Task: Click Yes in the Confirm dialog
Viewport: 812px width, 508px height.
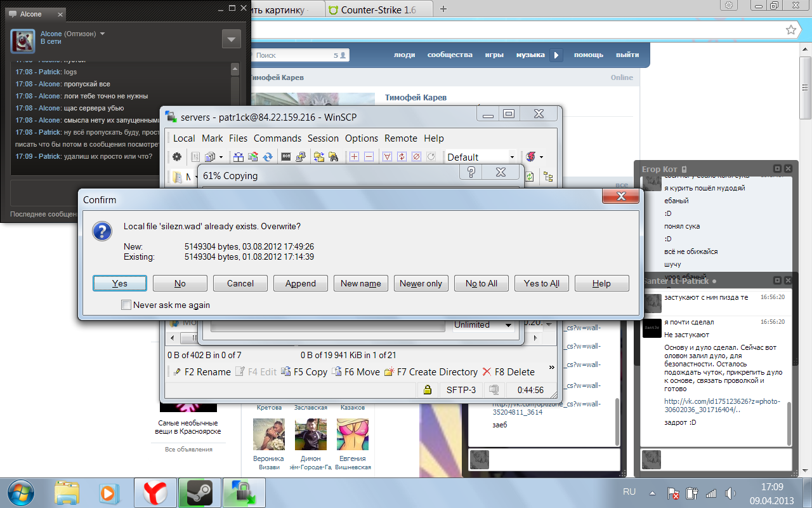Action: pos(120,283)
